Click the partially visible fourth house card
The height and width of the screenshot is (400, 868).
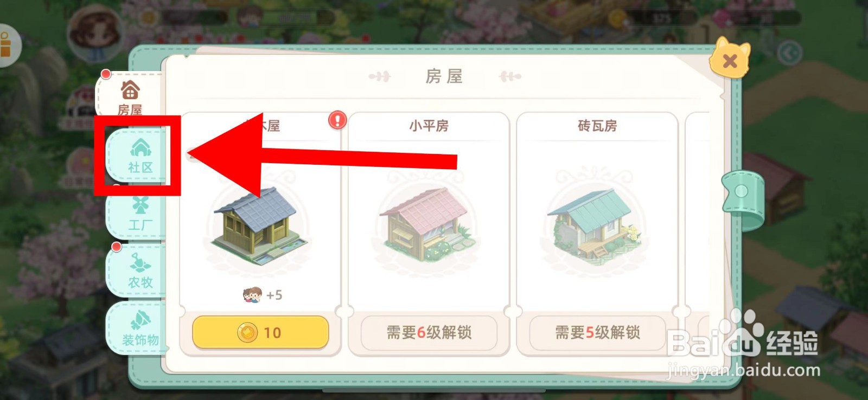(x=698, y=233)
